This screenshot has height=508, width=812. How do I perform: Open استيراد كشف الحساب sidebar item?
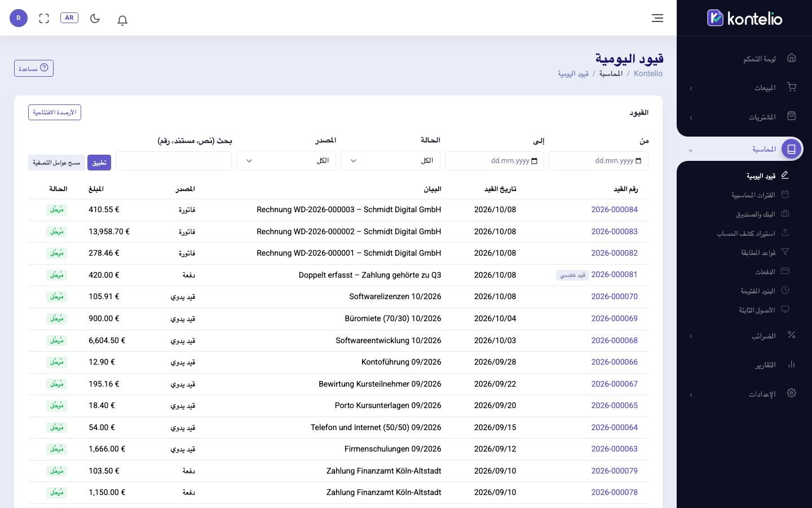click(x=746, y=233)
